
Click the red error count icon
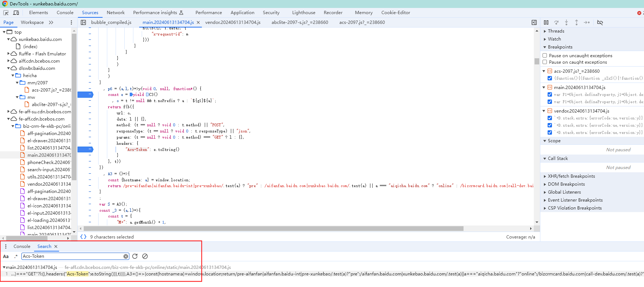pyautogui.click(x=639, y=13)
